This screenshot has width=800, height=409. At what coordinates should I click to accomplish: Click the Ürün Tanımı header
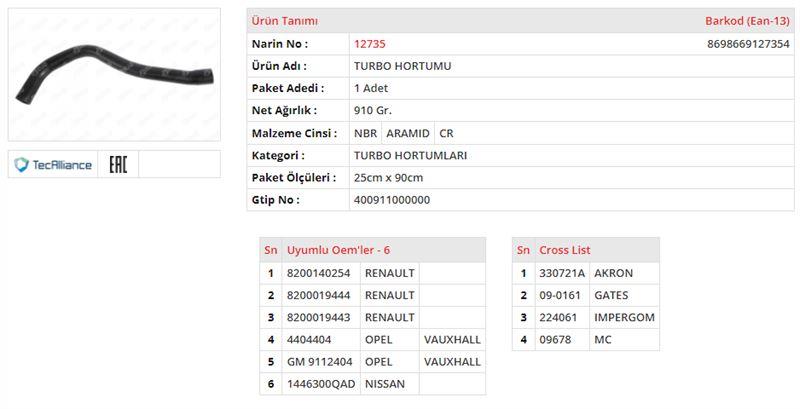coord(284,21)
